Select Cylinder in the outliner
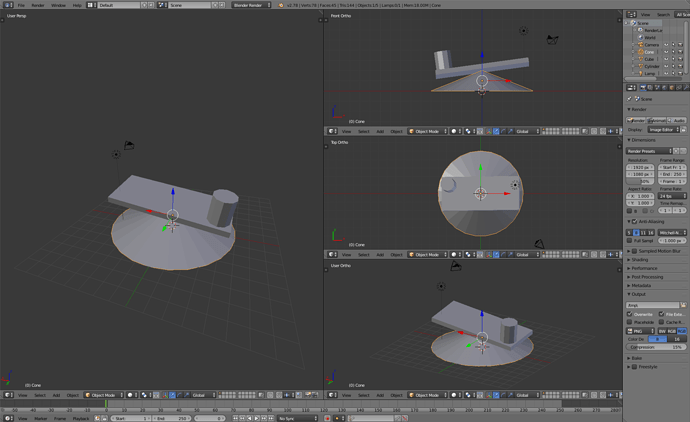This screenshot has height=422, width=690. (652, 66)
